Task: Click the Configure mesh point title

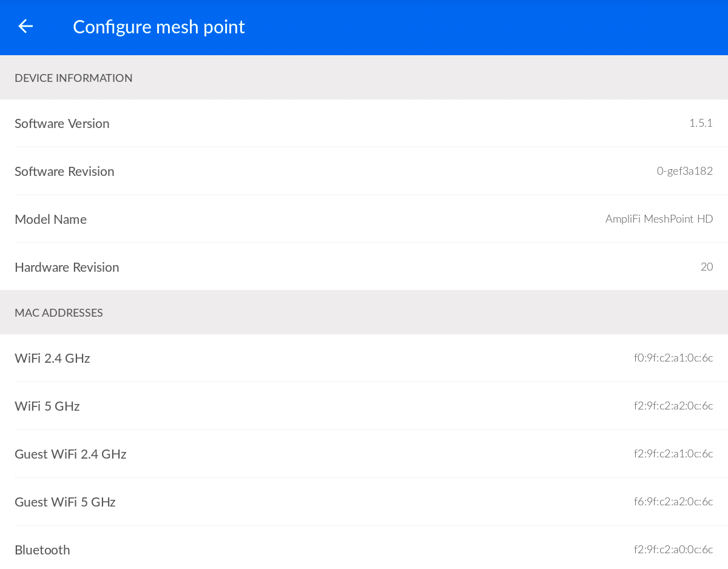Action: (159, 27)
